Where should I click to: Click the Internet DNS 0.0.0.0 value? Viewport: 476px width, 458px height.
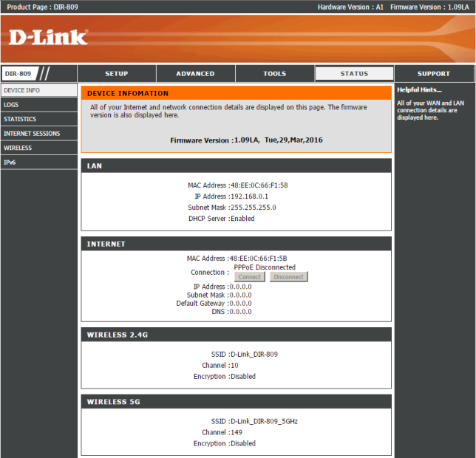click(240, 312)
